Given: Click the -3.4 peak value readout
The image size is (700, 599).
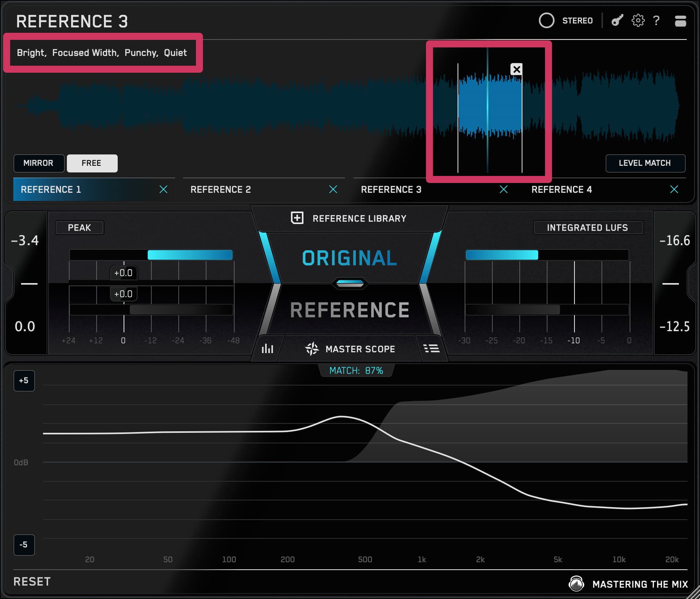Looking at the screenshot, I should point(25,240).
